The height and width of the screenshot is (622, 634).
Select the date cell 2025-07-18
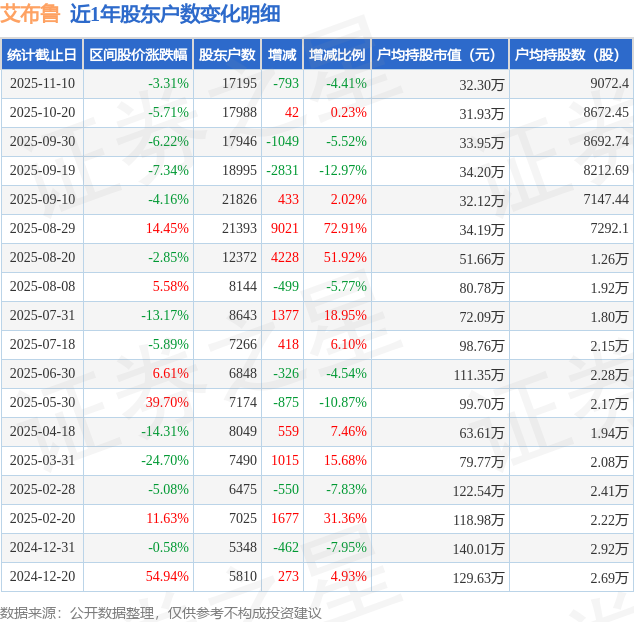click(42, 345)
